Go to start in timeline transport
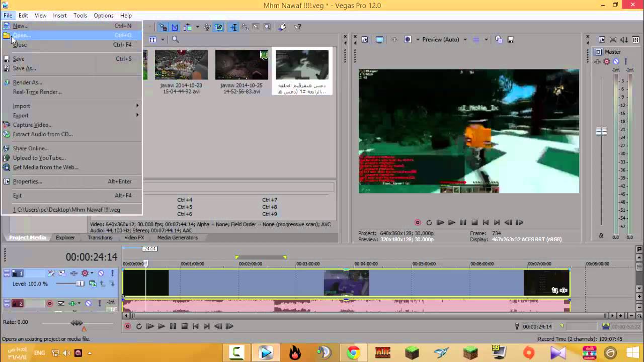 point(196,326)
